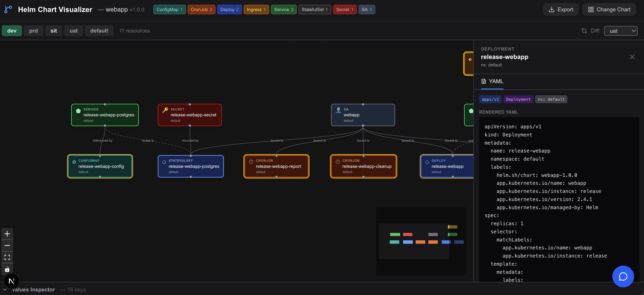This screenshot has width=644, height=295.
Task: Select the release-webapp-cleanup CronJob node
Action: point(364,166)
